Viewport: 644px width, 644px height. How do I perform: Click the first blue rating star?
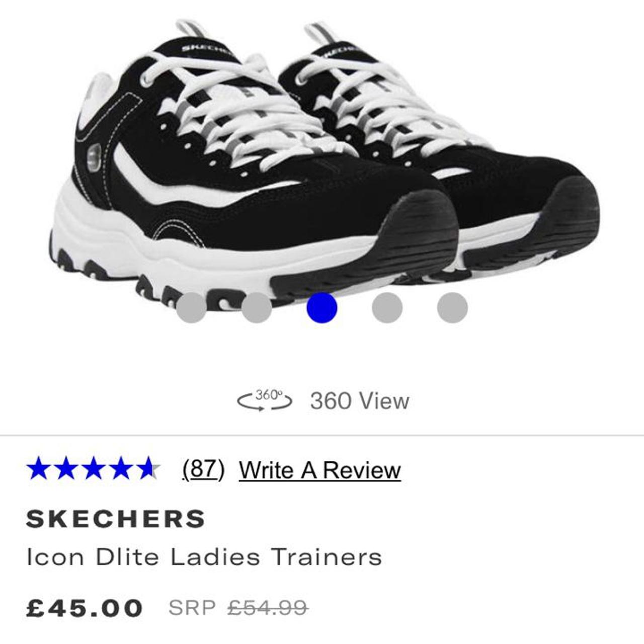pos(39,468)
